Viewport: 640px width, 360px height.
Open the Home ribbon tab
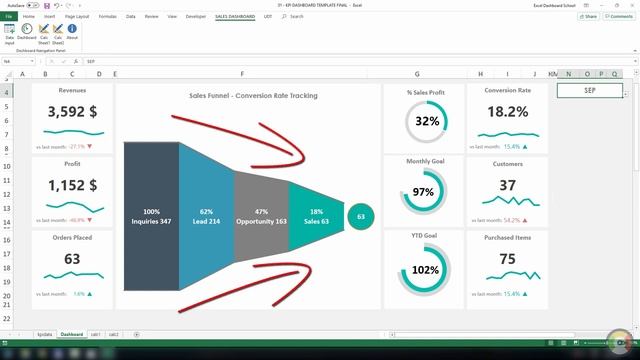pyautogui.click(x=29, y=16)
